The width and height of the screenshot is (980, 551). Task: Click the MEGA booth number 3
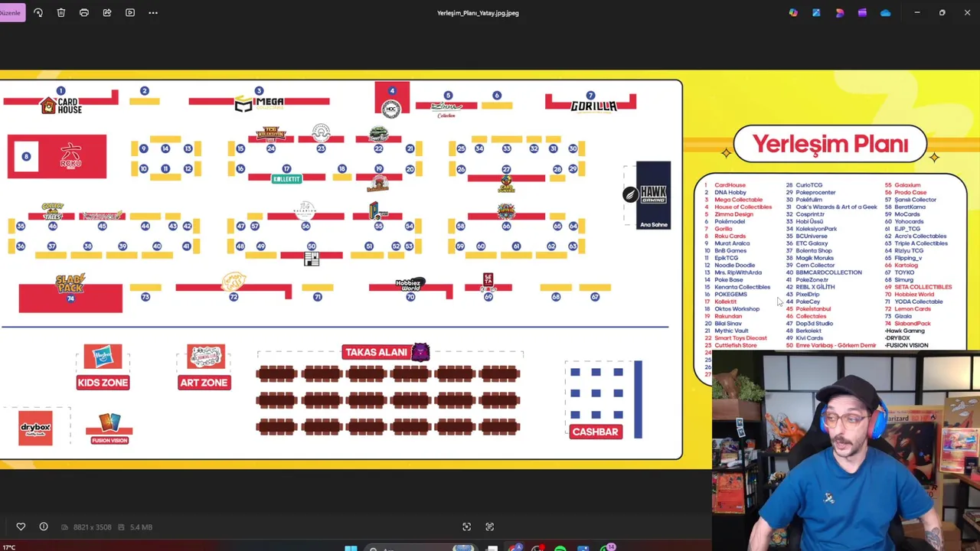[259, 92]
